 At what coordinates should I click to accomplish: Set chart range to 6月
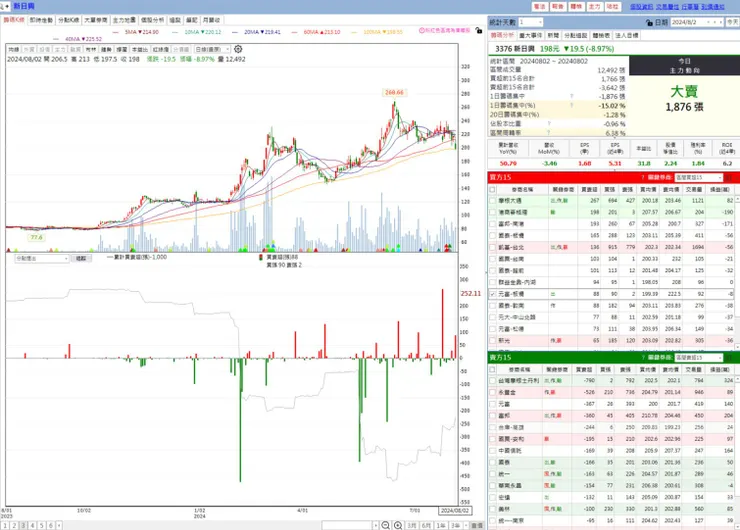coord(426,525)
